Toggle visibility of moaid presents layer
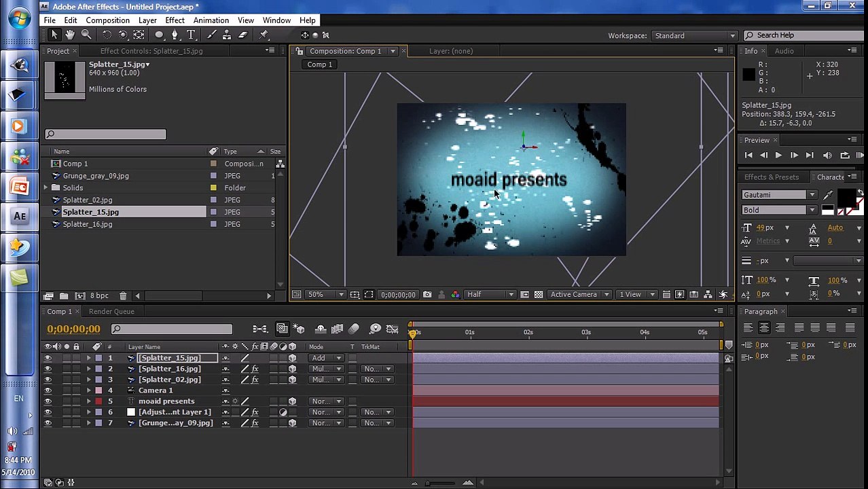This screenshot has height=489, width=868. 48,401
